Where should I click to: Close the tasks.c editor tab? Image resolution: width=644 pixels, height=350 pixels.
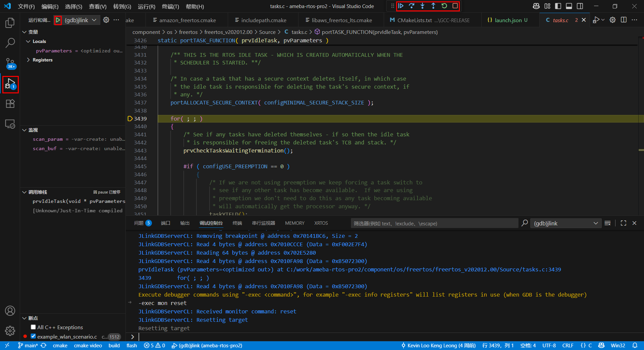pyautogui.click(x=584, y=20)
